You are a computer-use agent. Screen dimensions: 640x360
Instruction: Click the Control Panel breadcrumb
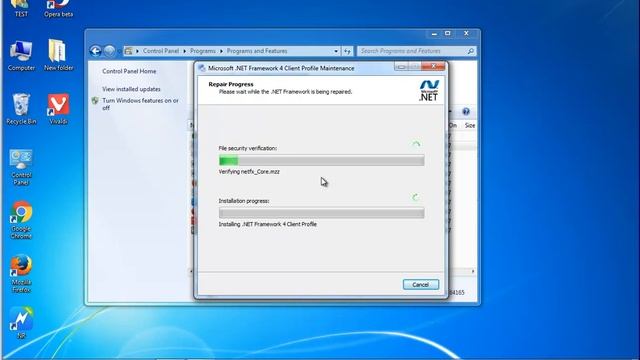pos(160,51)
